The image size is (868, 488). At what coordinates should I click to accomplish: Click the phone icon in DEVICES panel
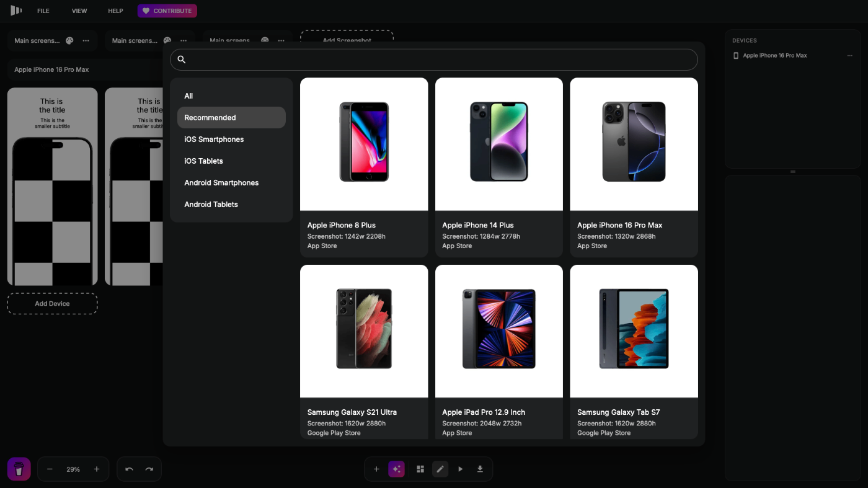coord(736,56)
